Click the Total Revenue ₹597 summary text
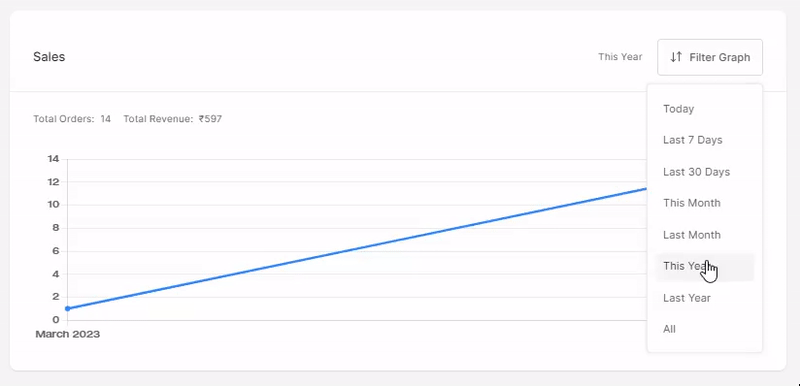 172,119
